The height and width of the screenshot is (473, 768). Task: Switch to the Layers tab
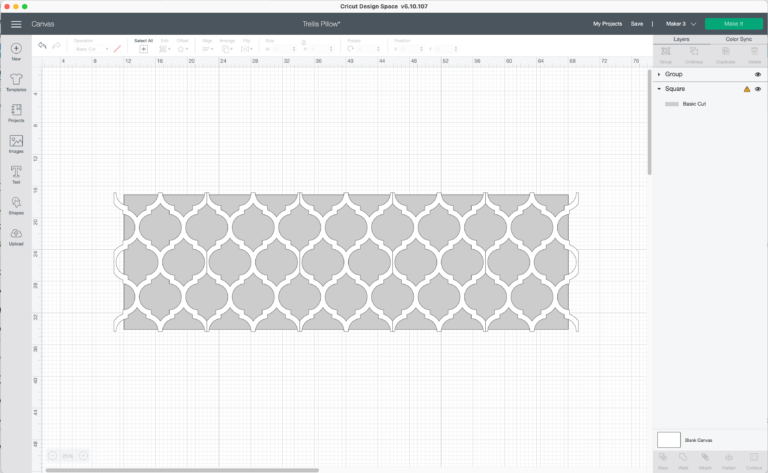click(x=681, y=39)
